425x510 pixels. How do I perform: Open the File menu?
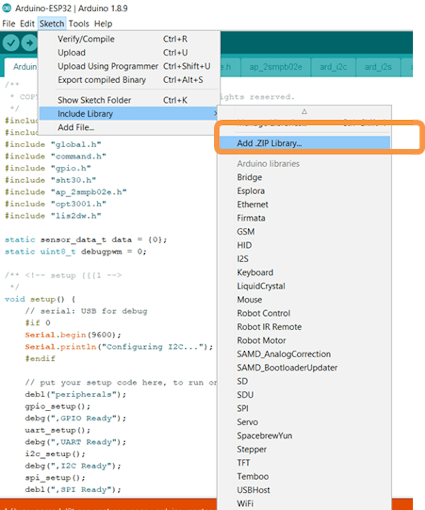point(9,24)
